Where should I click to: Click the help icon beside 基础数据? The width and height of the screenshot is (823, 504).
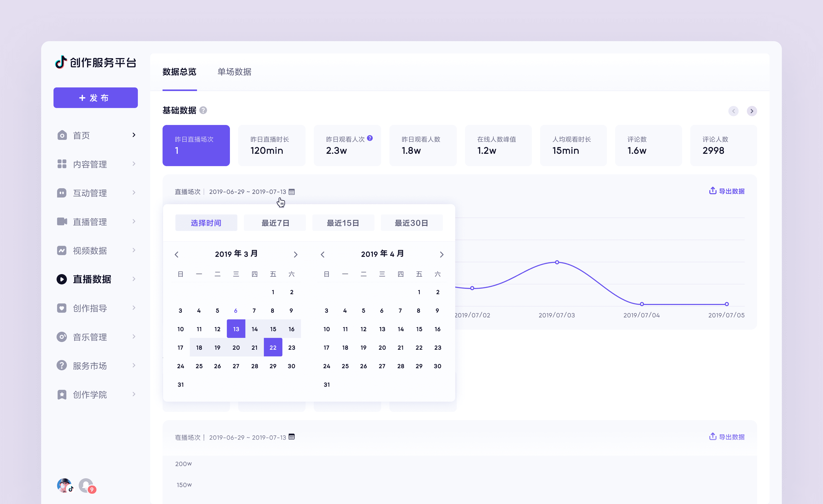coord(203,110)
